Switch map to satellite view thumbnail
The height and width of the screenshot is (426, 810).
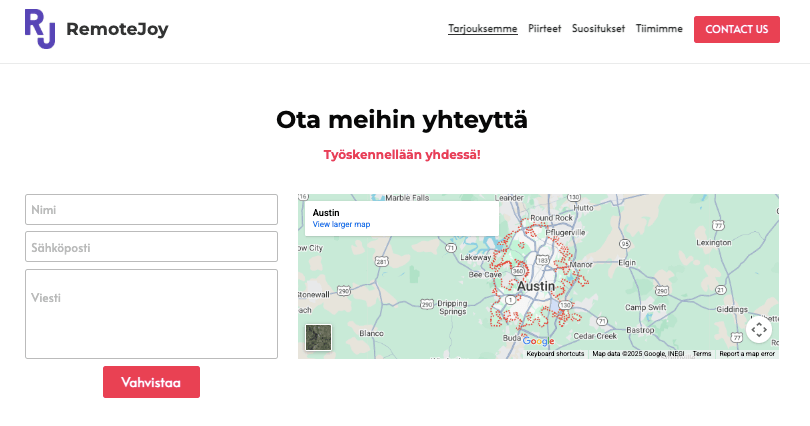[318, 338]
